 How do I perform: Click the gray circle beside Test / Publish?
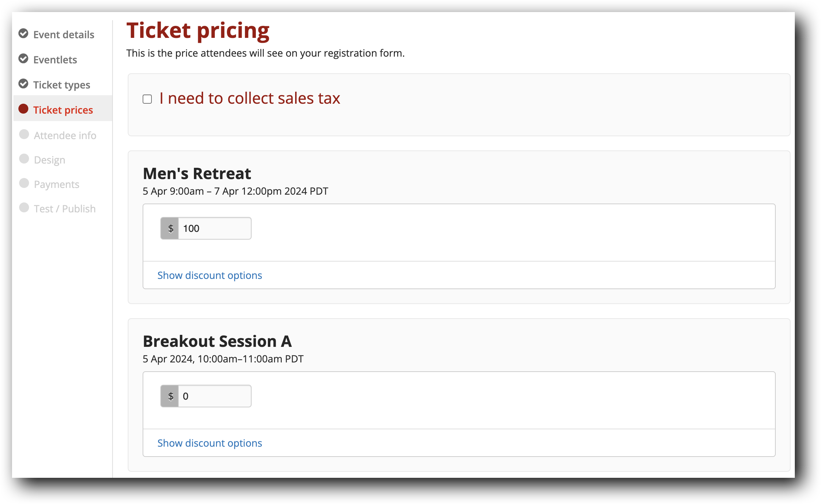tap(23, 208)
